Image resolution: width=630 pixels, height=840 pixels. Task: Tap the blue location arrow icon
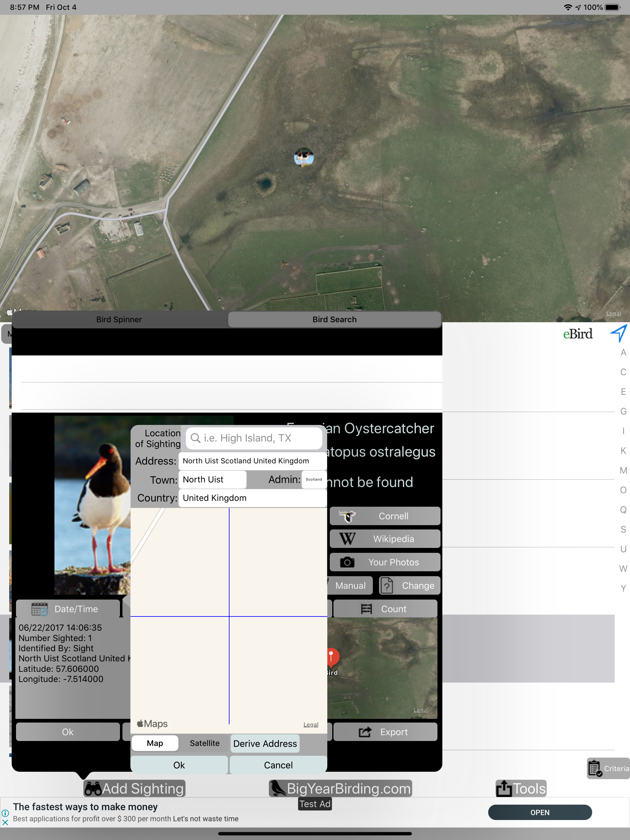[619, 333]
